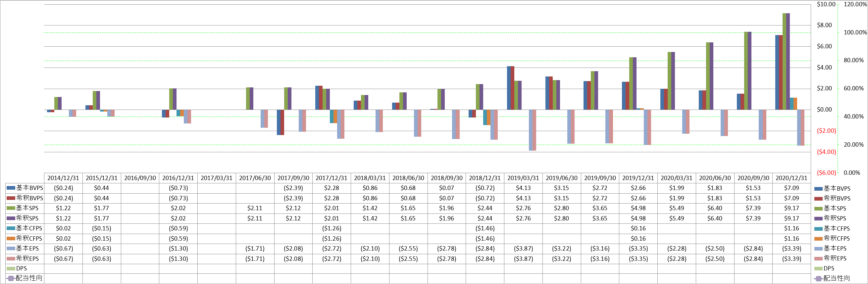Click the light blue 基本EPS swatch in left legend
The height and width of the screenshot is (284, 868).
click(x=11, y=249)
